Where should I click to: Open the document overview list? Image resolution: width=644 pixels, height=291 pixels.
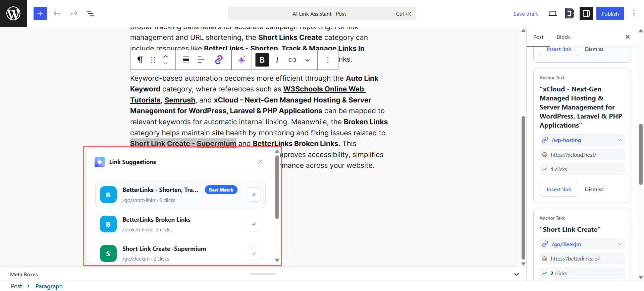[91, 13]
